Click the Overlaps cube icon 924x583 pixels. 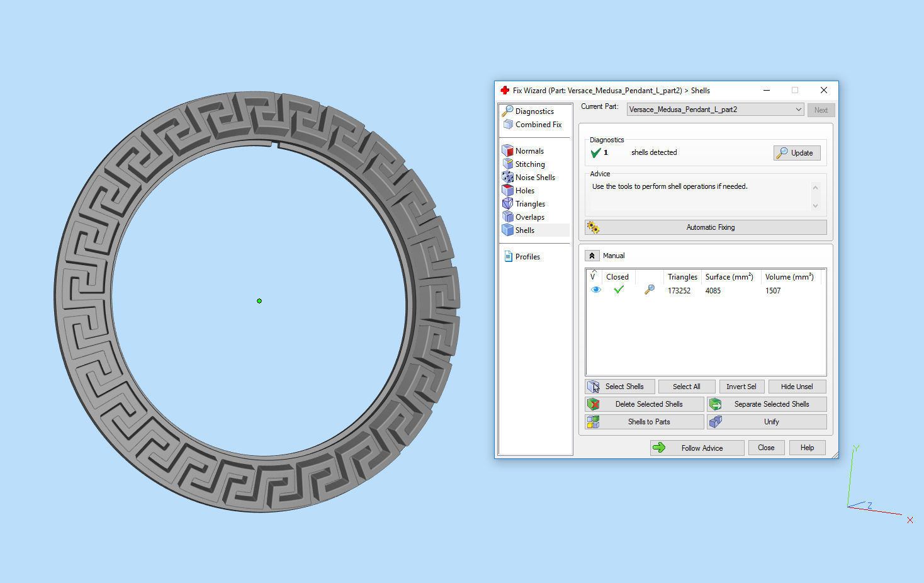[x=507, y=217]
